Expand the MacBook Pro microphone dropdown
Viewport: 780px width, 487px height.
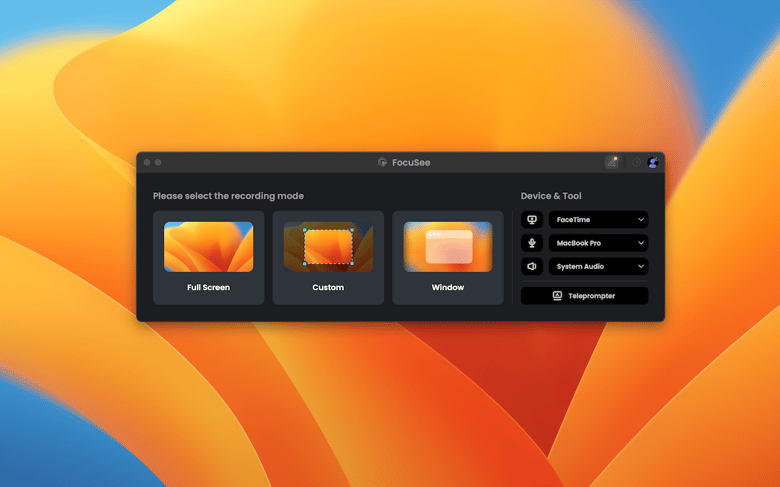598,243
